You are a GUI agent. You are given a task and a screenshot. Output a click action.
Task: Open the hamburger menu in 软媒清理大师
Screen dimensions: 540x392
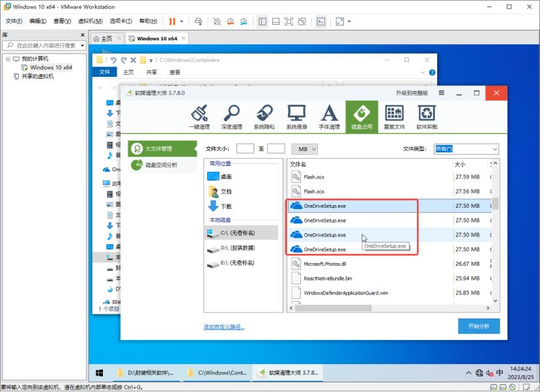tap(441, 93)
